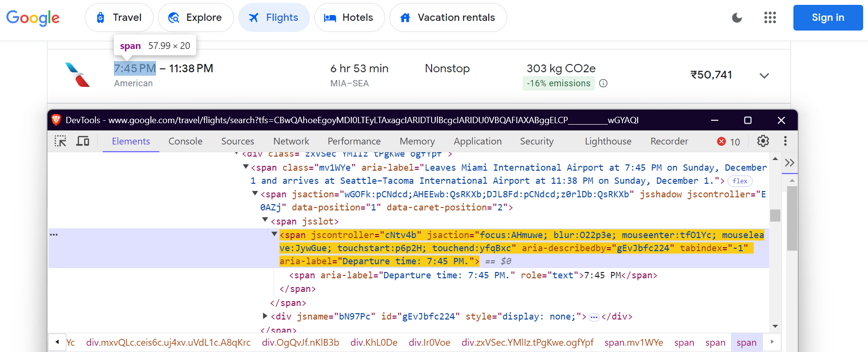Screen dimensions: 868x352
Task: Open DevTools three-dot customize menu
Action: point(785,141)
